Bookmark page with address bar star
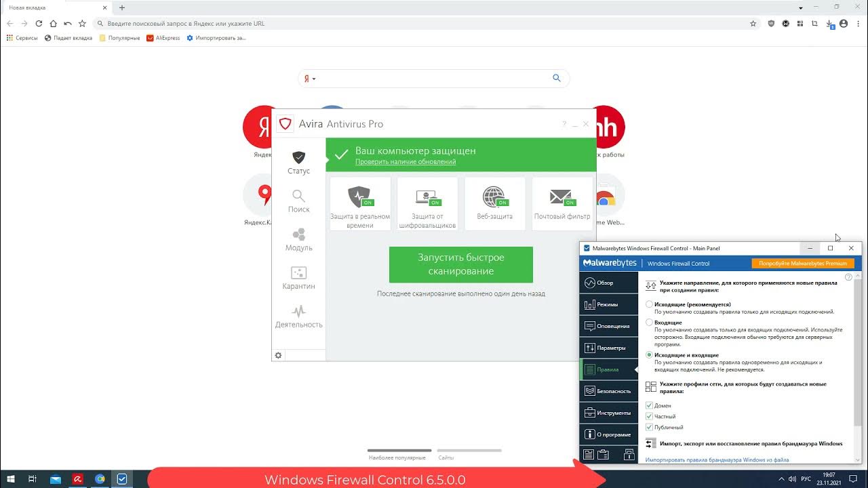Screen dimensions: 868x488 [753, 23]
